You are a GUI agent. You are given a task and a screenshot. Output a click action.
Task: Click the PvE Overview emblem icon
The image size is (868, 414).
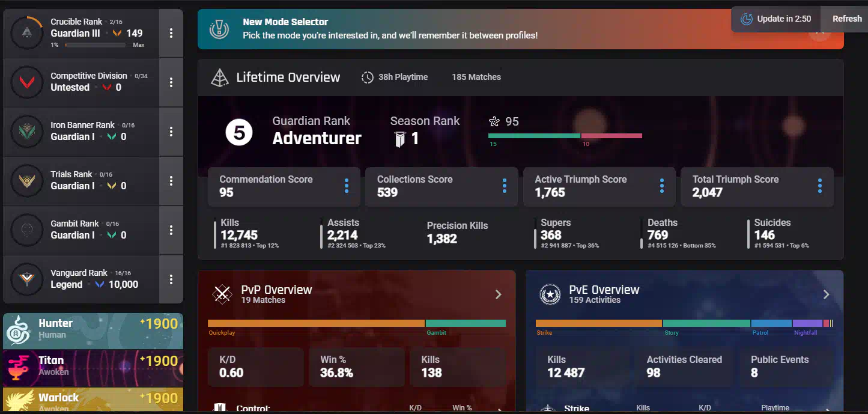[x=550, y=294]
